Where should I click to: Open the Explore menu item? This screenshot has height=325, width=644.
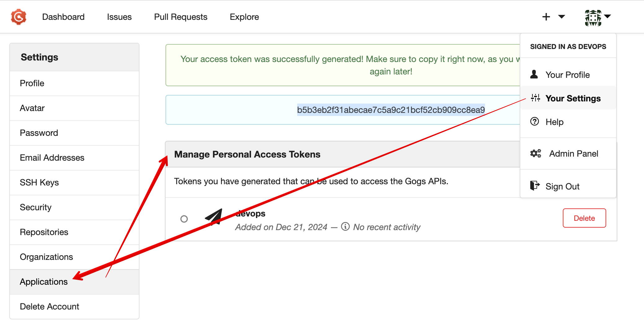point(244,17)
